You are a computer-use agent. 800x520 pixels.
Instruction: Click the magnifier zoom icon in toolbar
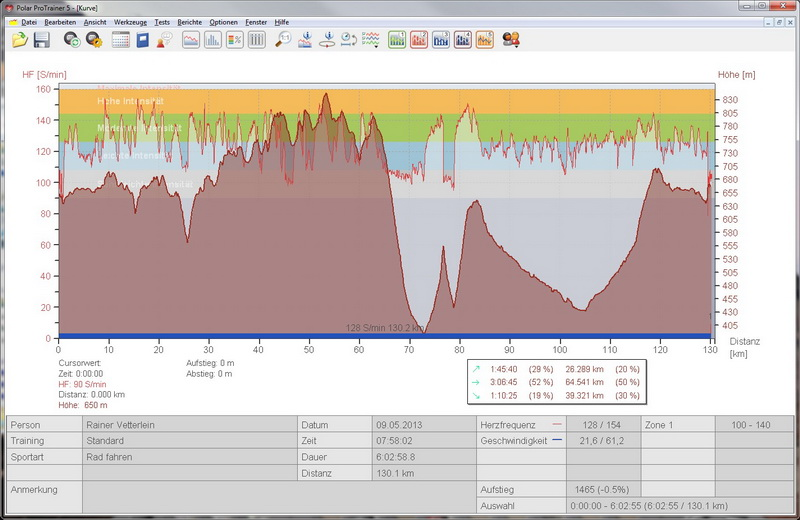(x=284, y=40)
